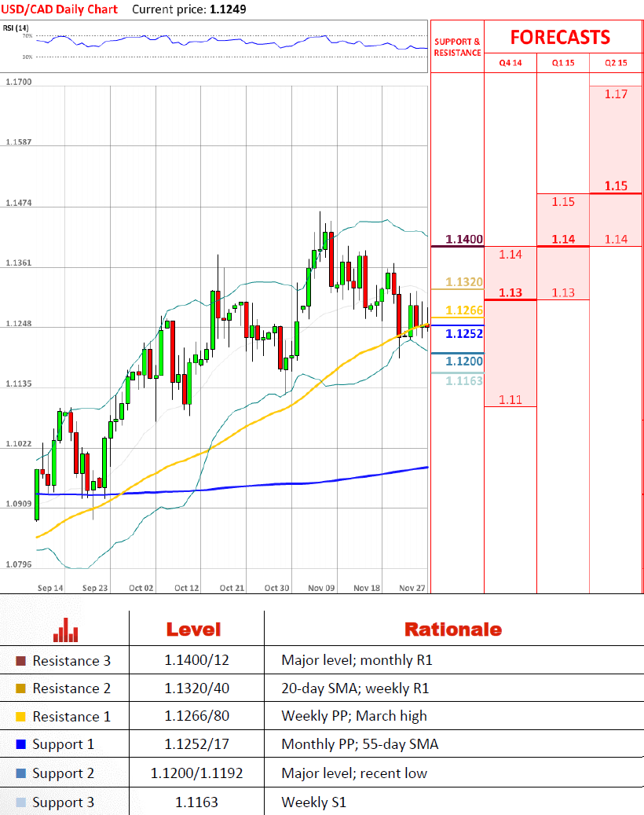Click the bold 1.15 in Q2 15 column
Viewport: 644px width, 815px height.
click(616, 186)
